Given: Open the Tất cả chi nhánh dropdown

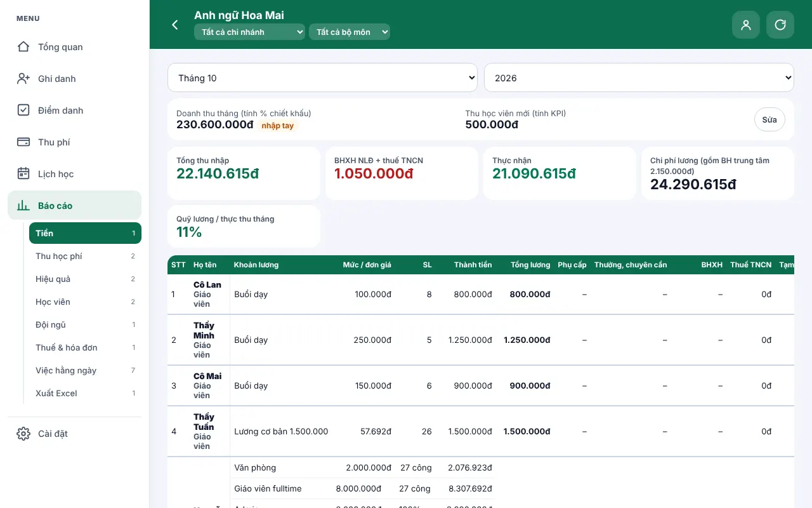Looking at the screenshot, I should click(249, 32).
